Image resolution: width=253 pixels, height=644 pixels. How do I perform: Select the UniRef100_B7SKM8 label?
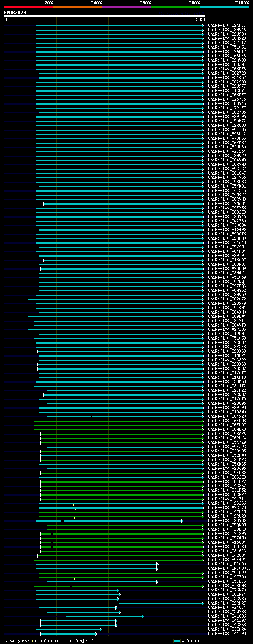tap(227, 586)
